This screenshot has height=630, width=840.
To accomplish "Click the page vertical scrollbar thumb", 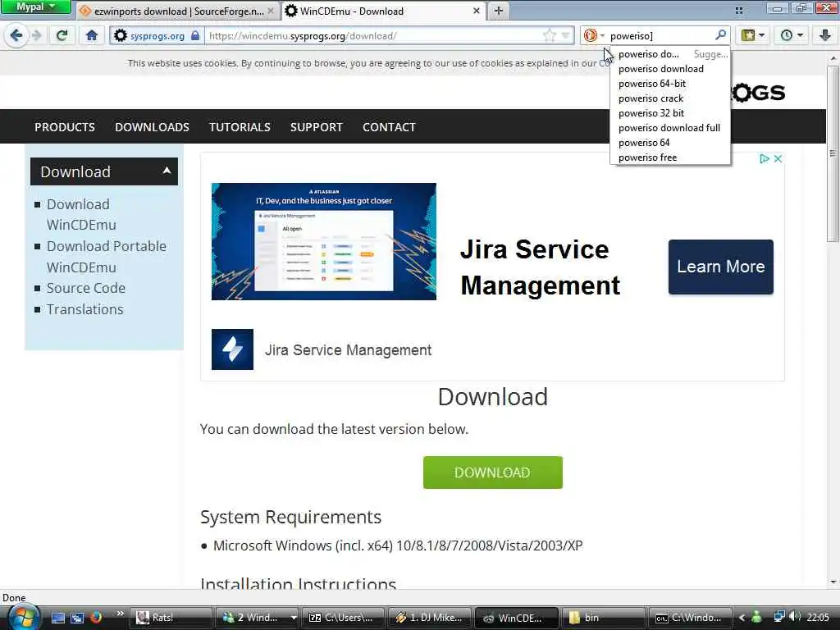I will (x=833, y=153).
